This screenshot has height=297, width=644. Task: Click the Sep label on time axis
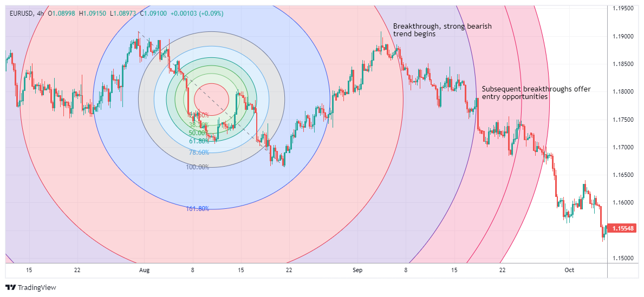357,270
